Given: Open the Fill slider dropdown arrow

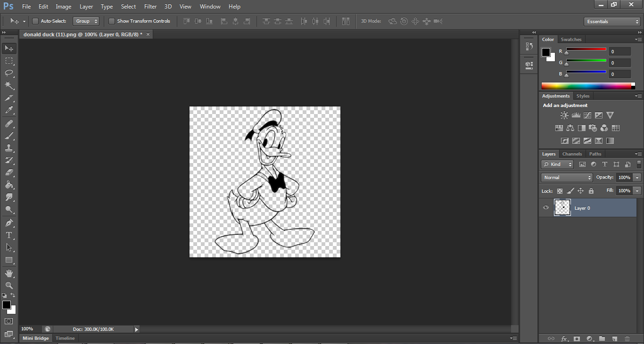Looking at the screenshot, I should (637, 191).
